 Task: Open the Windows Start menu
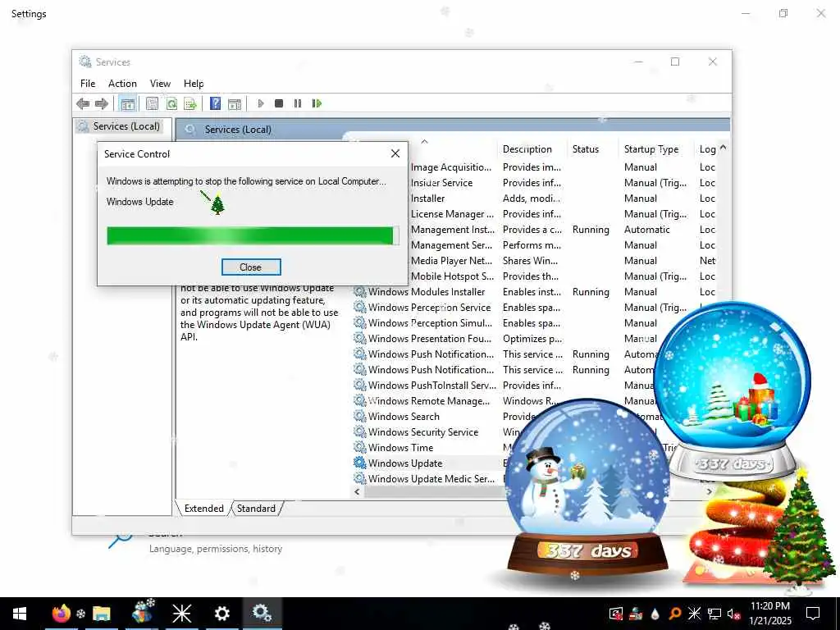point(20,614)
